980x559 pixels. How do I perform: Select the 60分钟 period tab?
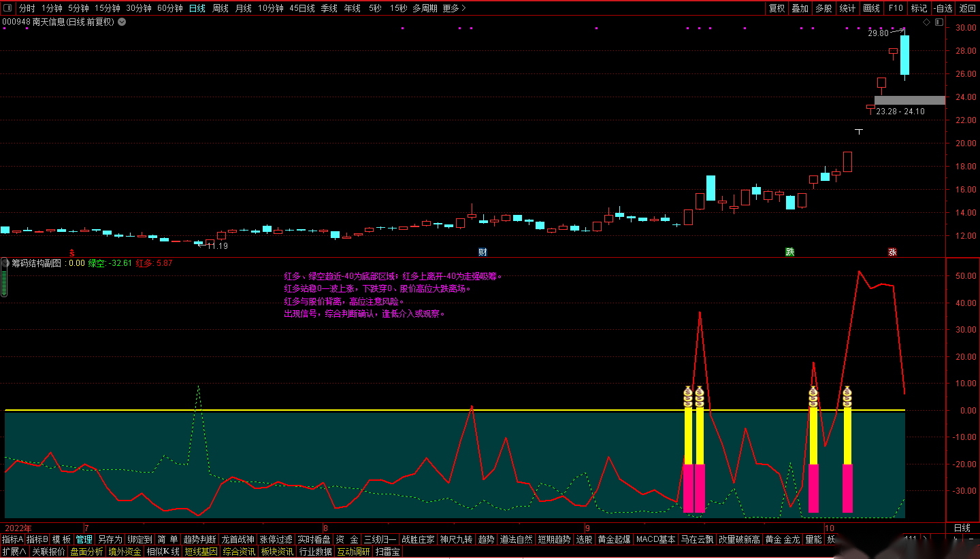(x=169, y=8)
